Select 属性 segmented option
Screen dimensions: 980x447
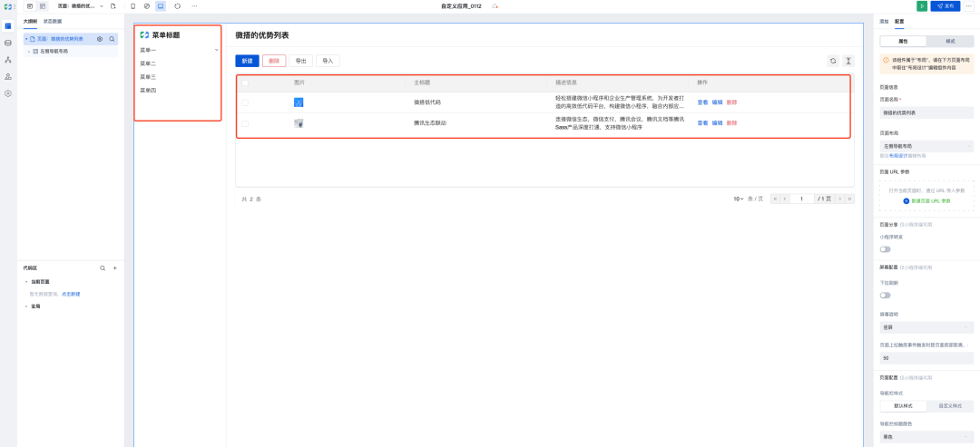tap(903, 41)
